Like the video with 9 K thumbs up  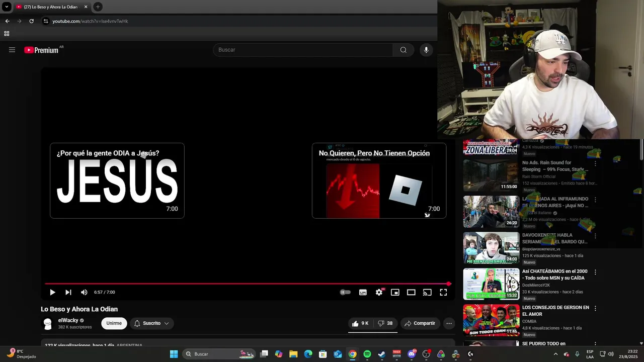[360, 323]
